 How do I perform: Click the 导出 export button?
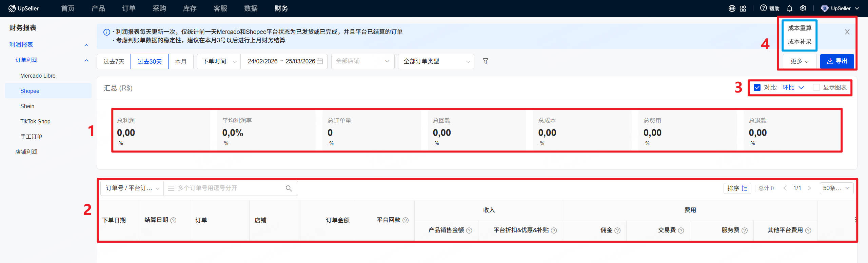click(x=837, y=61)
